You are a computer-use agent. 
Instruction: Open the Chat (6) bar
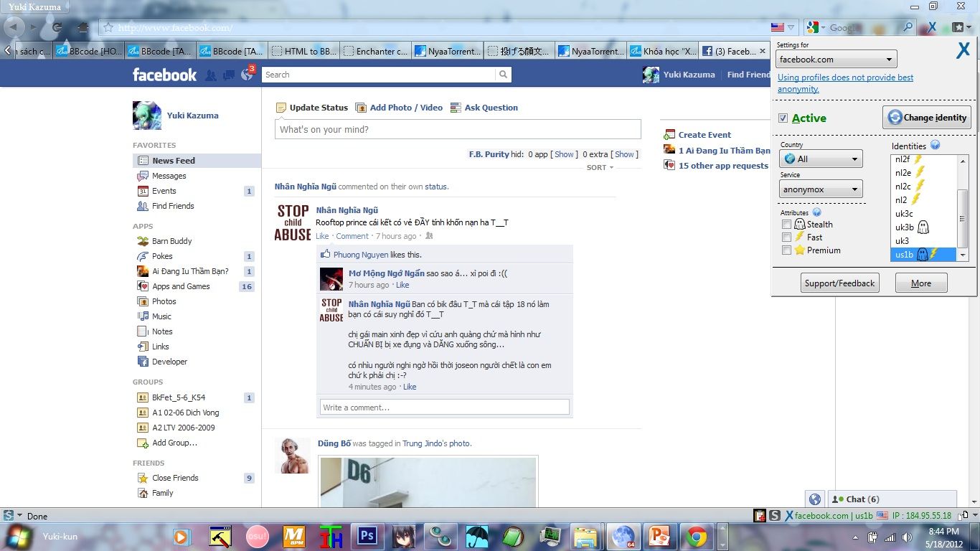point(892,499)
